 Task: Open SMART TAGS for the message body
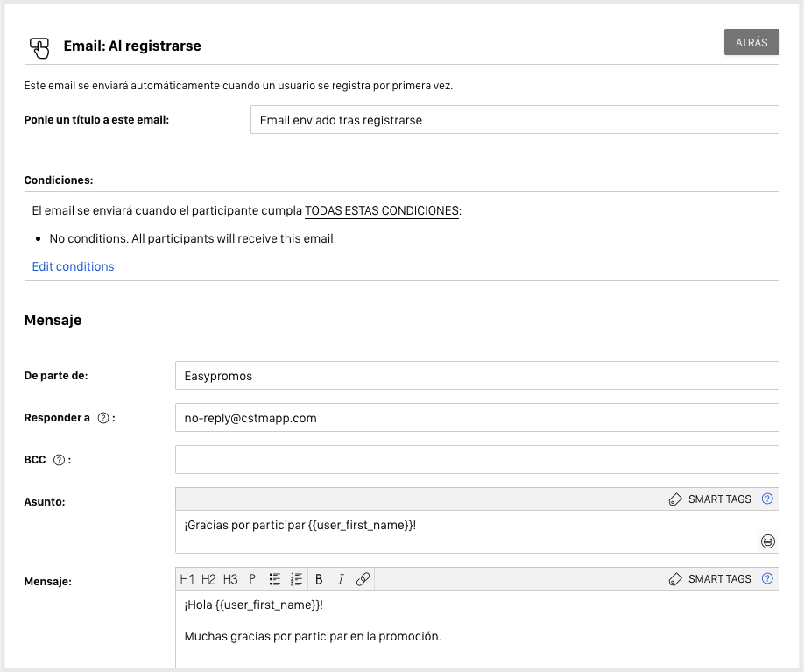click(709, 579)
